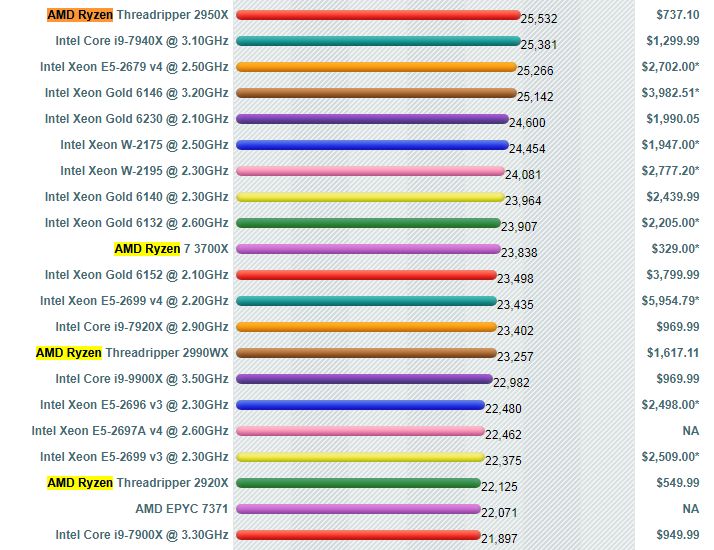Click the red 25,532 score bar
This screenshot has width=714, height=550.
pos(378,15)
